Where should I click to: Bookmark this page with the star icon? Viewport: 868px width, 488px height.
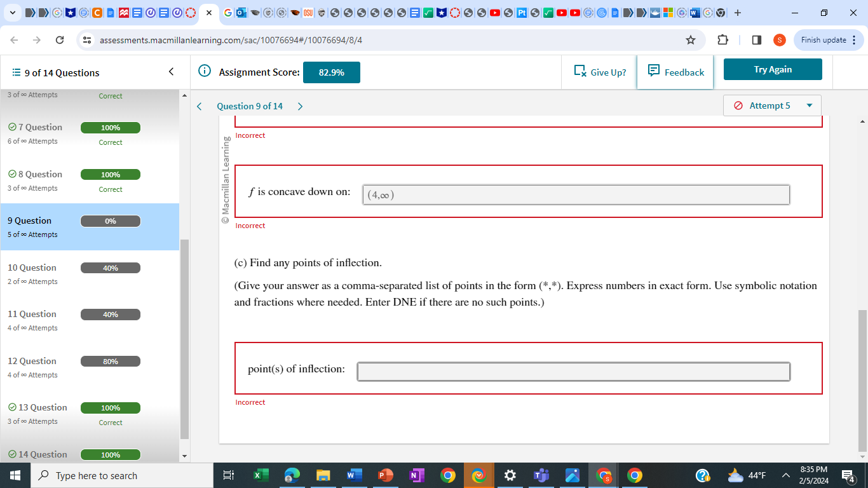pyautogui.click(x=691, y=40)
